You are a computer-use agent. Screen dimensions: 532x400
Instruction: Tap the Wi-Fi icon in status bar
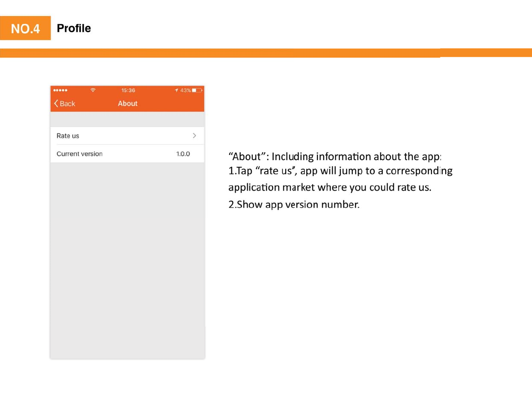[x=93, y=90]
